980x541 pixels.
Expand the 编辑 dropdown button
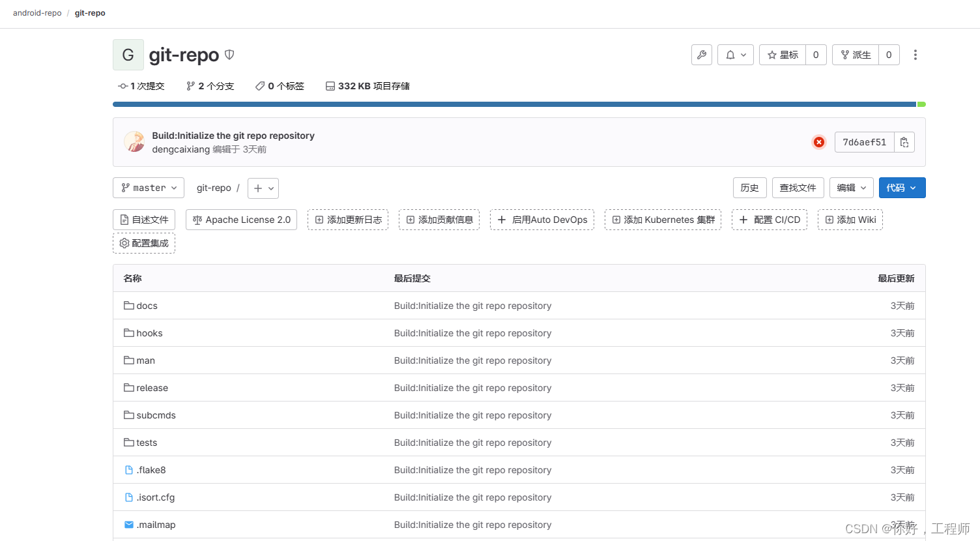pyautogui.click(x=851, y=188)
